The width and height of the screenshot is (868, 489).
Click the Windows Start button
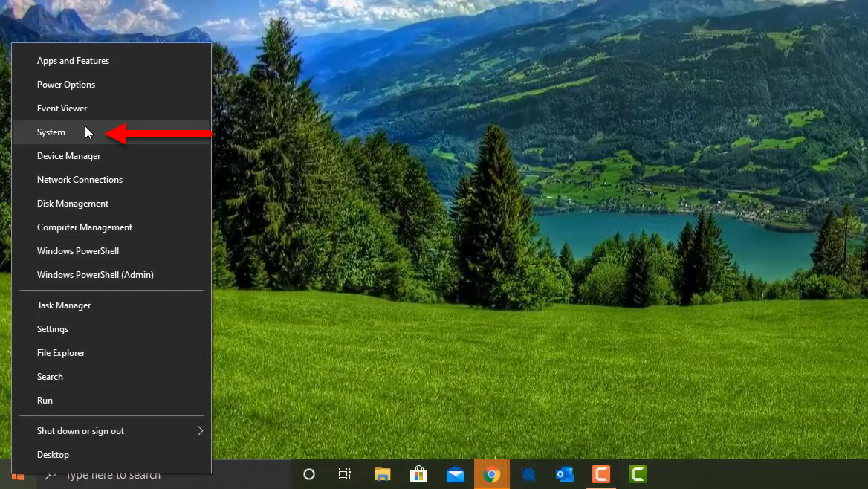[18, 476]
